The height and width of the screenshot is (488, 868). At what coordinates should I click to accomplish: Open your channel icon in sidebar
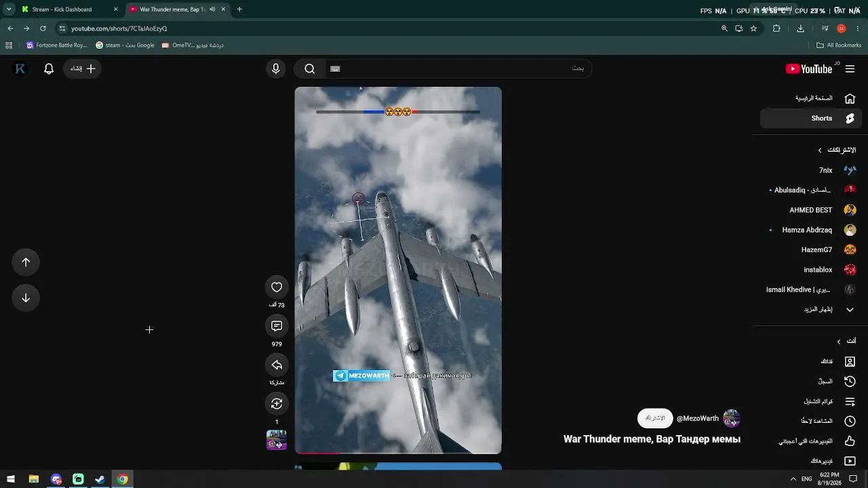pos(850,362)
